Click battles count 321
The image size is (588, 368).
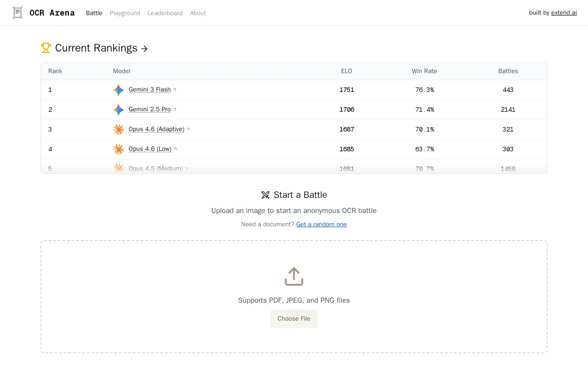508,129
